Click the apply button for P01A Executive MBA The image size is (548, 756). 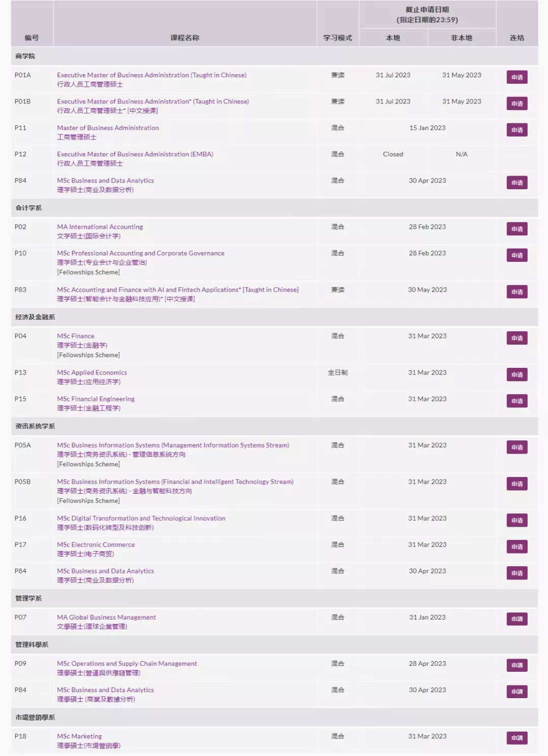(517, 77)
